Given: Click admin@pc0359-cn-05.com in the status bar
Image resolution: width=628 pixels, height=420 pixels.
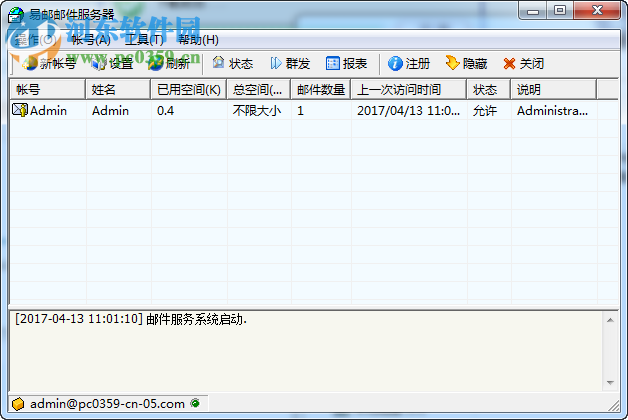Looking at the screenshot, I should pos(107,404).
